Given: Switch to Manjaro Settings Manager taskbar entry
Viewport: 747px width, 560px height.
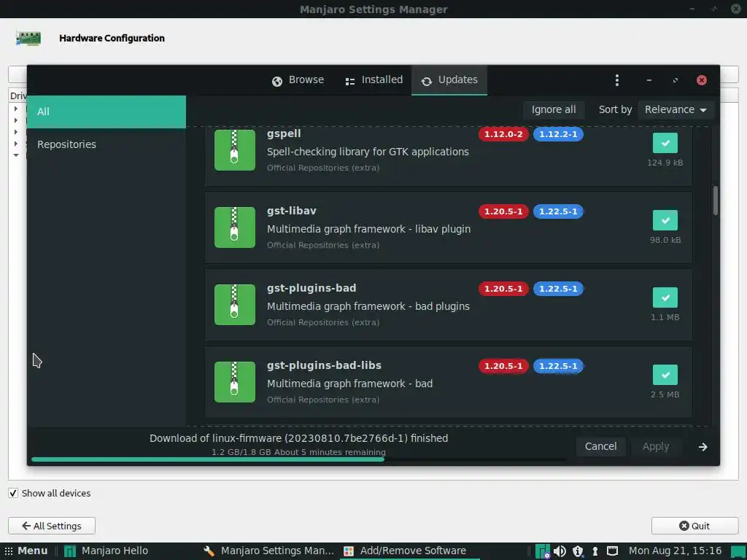Looking at the screenshot, I should tap(268, 551).
